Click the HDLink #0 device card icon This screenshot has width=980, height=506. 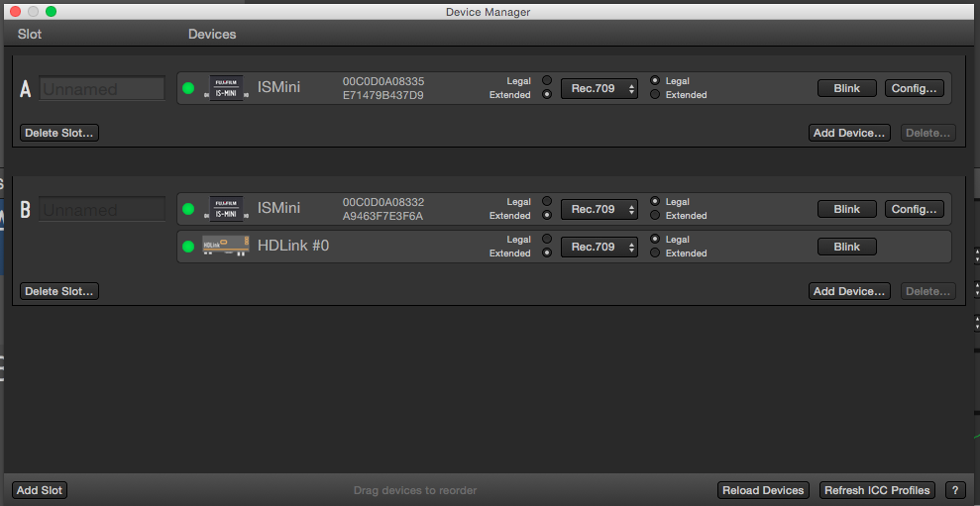pyautogui.click(x=223, y=247)
